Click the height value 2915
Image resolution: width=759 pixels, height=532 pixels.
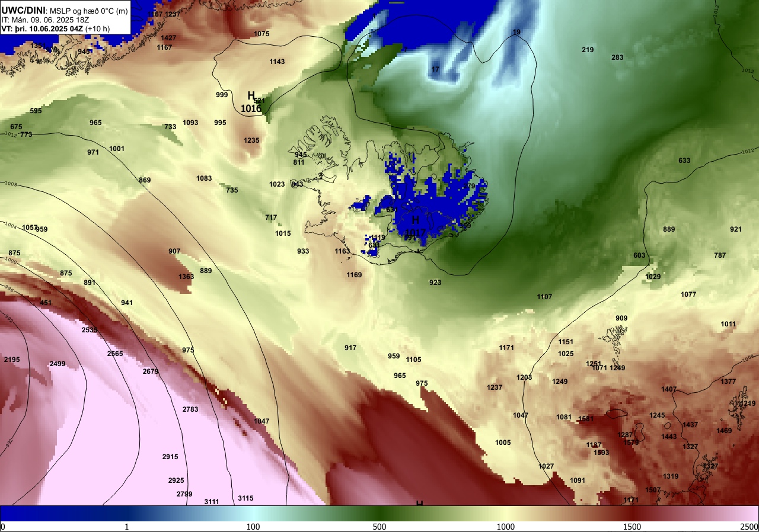click(170, 457)
